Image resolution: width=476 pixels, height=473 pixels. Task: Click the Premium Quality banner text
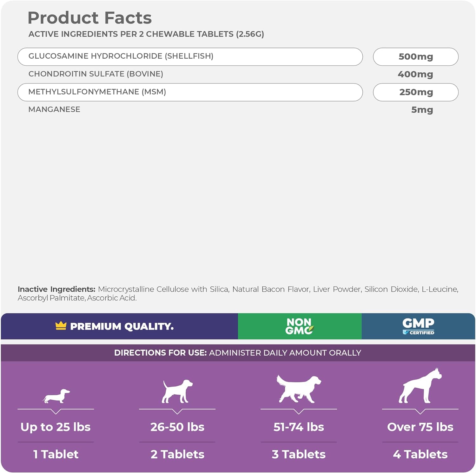(122, 326)
